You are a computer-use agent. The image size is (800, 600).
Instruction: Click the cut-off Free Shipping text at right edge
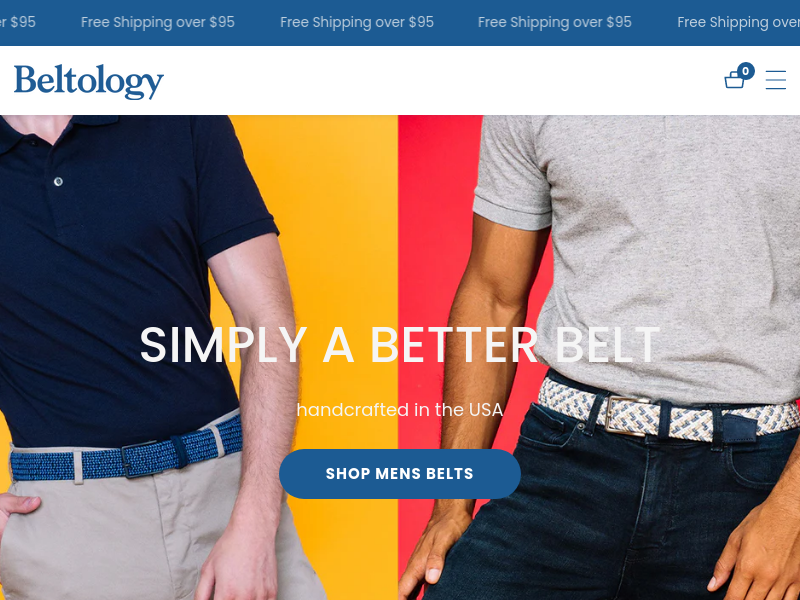pyautogui.click(x=738, y=22)
